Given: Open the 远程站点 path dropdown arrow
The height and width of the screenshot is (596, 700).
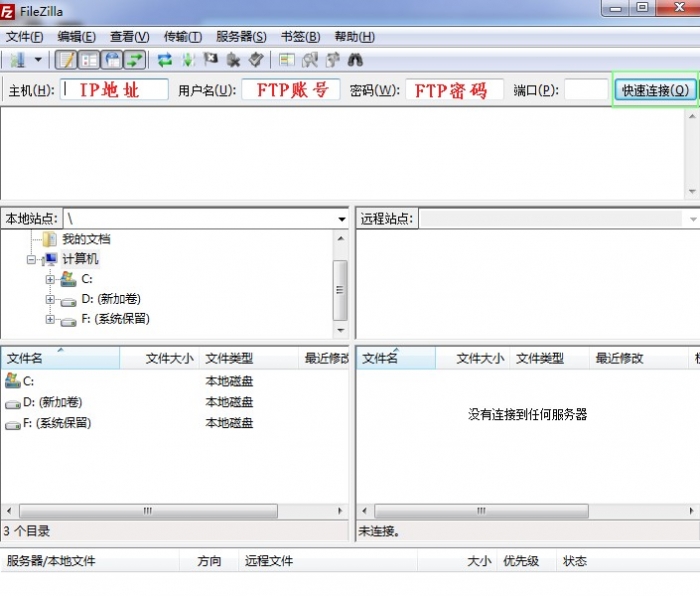Looking at the screenshot, I should (693, 219).
